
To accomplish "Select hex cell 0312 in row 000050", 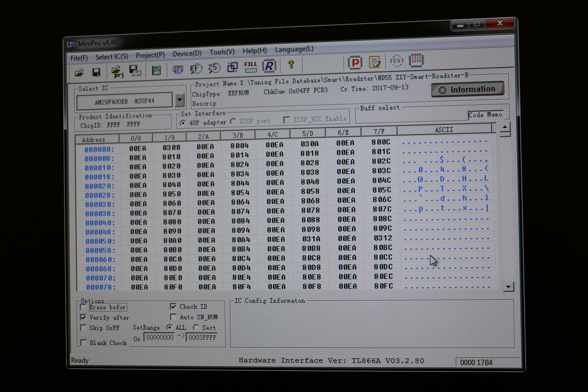I will [383, 238].
